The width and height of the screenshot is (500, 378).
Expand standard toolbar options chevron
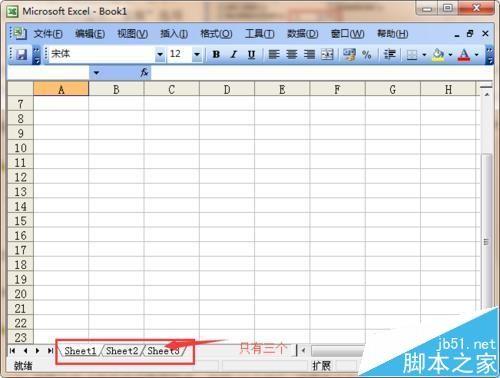pos(37,55)
